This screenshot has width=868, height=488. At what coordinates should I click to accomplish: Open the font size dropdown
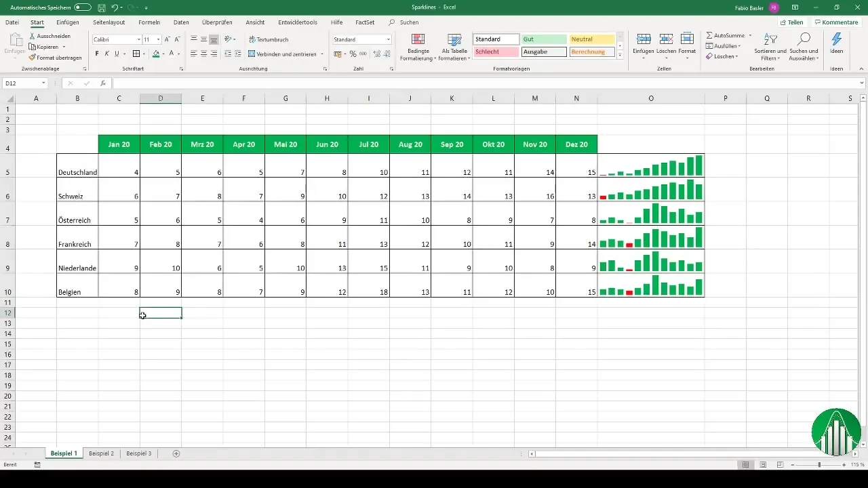(x=159, y=39)
